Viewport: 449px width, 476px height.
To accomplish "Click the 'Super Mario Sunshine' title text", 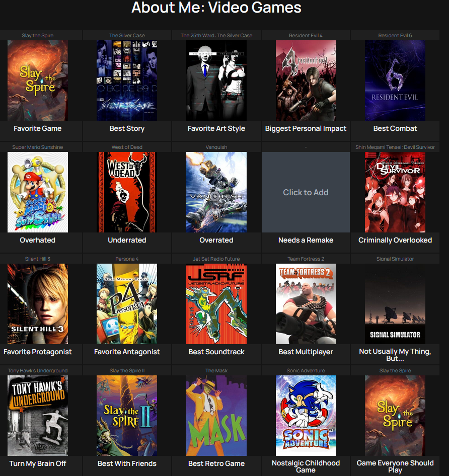I will (x=38, y=147).
